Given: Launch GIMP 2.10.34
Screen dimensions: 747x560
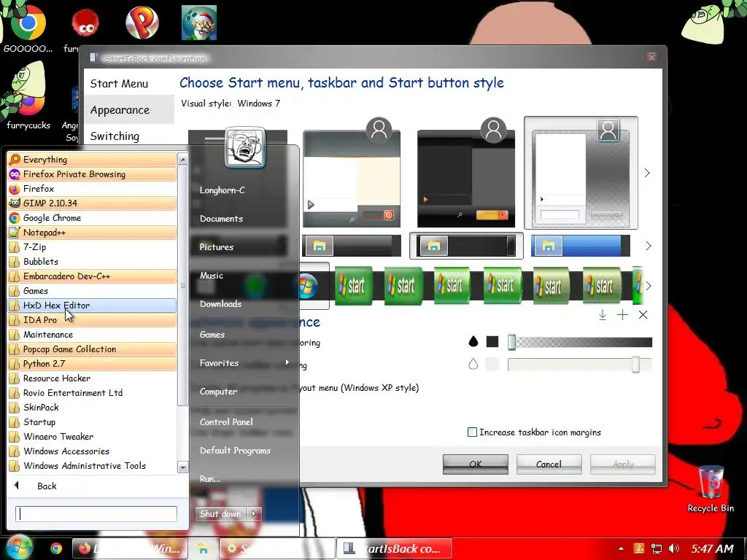Looking at the screenshot, I should click(x=92, y=203).
